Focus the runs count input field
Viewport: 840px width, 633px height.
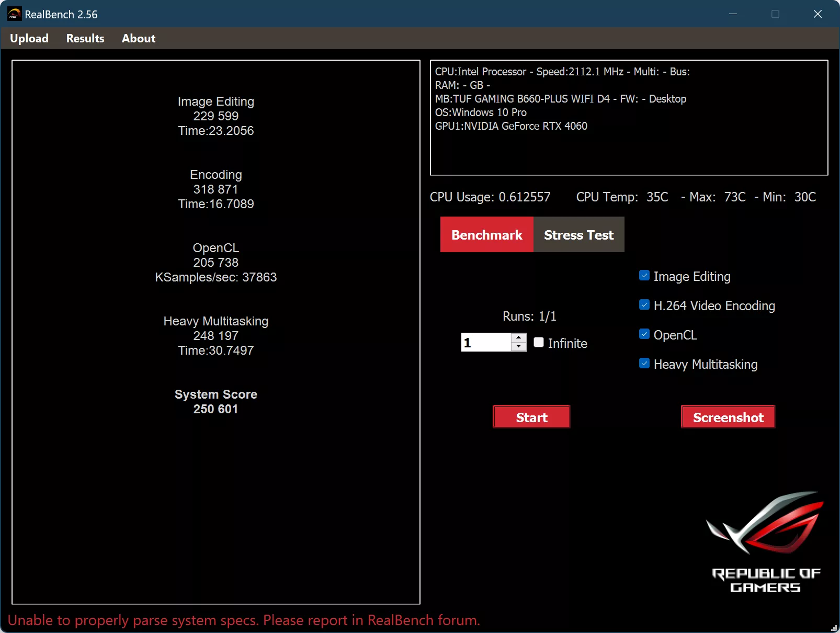[486, 342]
